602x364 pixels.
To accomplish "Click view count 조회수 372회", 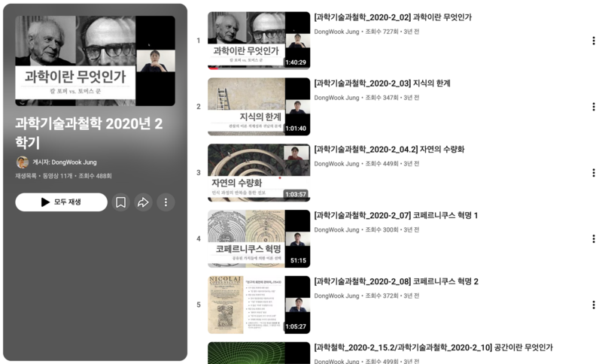I will [382, 296].
